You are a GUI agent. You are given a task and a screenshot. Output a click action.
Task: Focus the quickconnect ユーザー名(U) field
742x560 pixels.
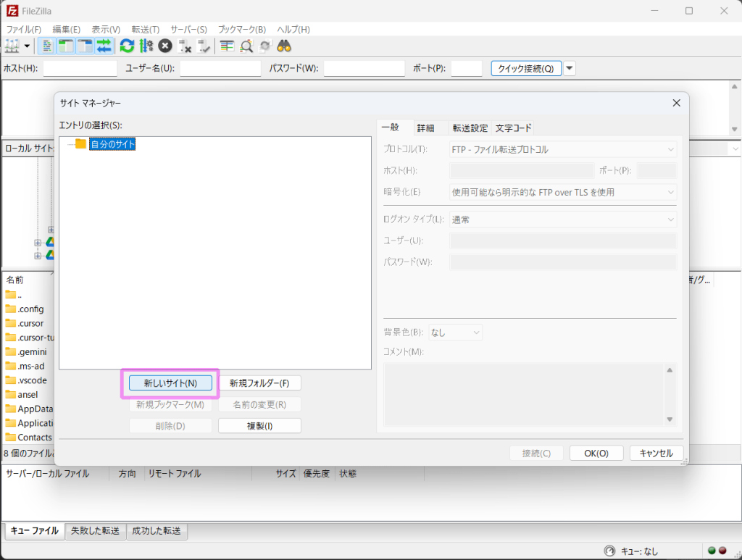(x=220, y=69)
